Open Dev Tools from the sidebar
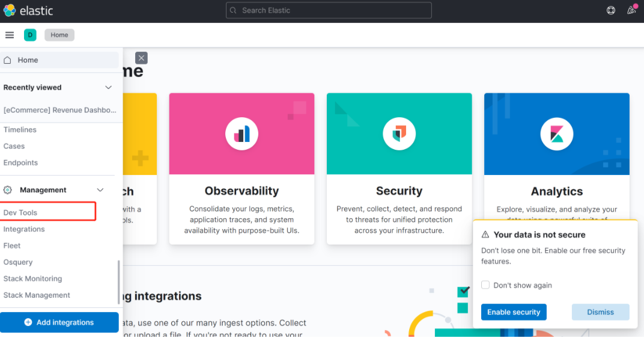This screenshot has height=344, width=644. point(20,212)
